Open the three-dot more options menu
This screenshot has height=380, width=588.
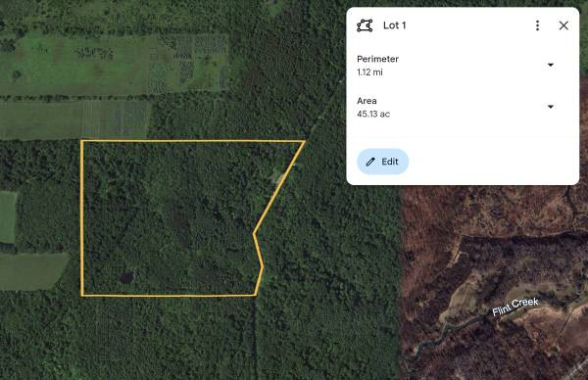537,25
